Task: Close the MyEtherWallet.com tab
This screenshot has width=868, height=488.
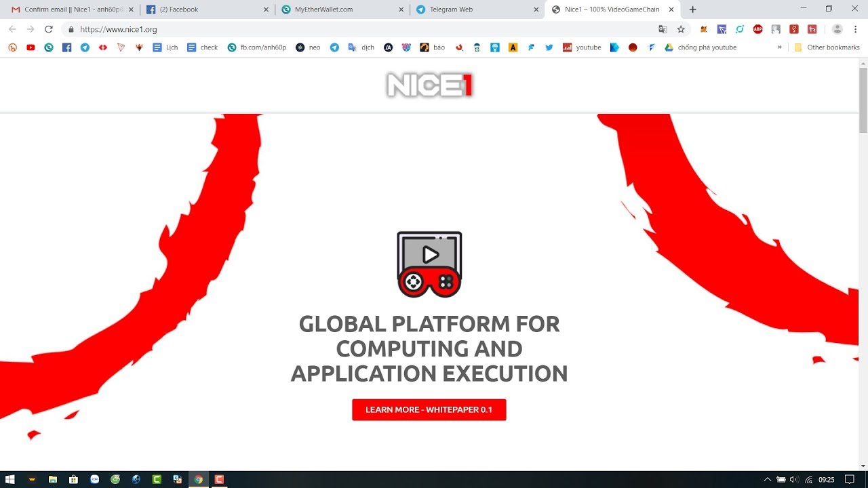Action: point(401,9)
